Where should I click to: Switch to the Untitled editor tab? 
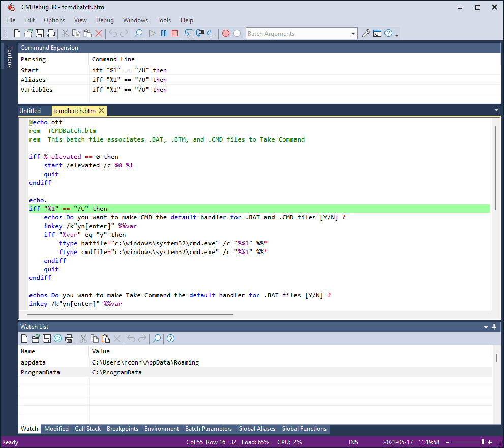(30, 110)
